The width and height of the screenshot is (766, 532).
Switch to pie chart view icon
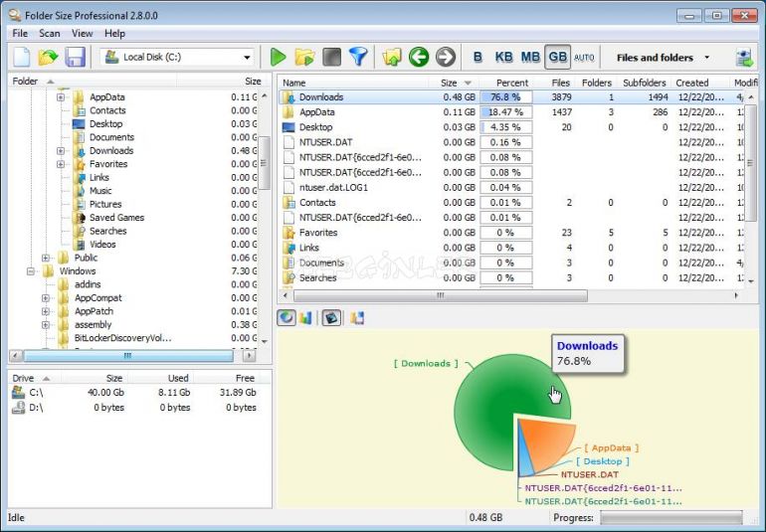[x=287, y=318]
